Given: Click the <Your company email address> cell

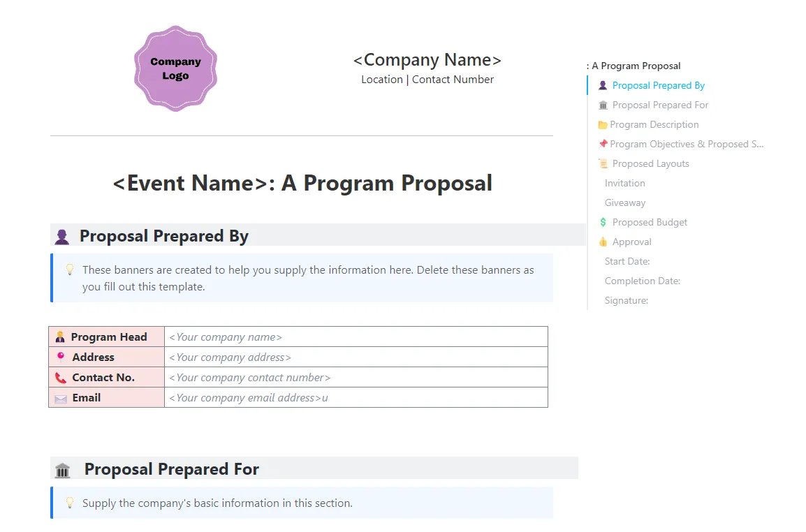Looking at the screenshot, I should coord(356,398).
